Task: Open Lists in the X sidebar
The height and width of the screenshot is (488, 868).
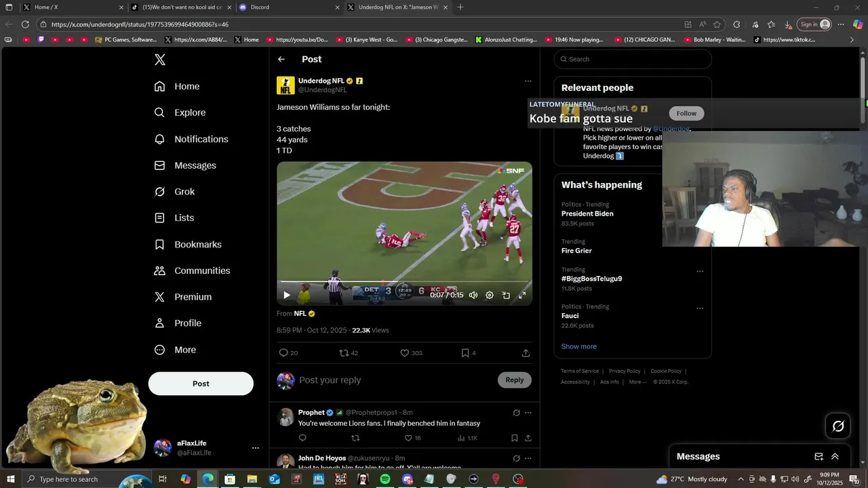Action: point(174,218)
